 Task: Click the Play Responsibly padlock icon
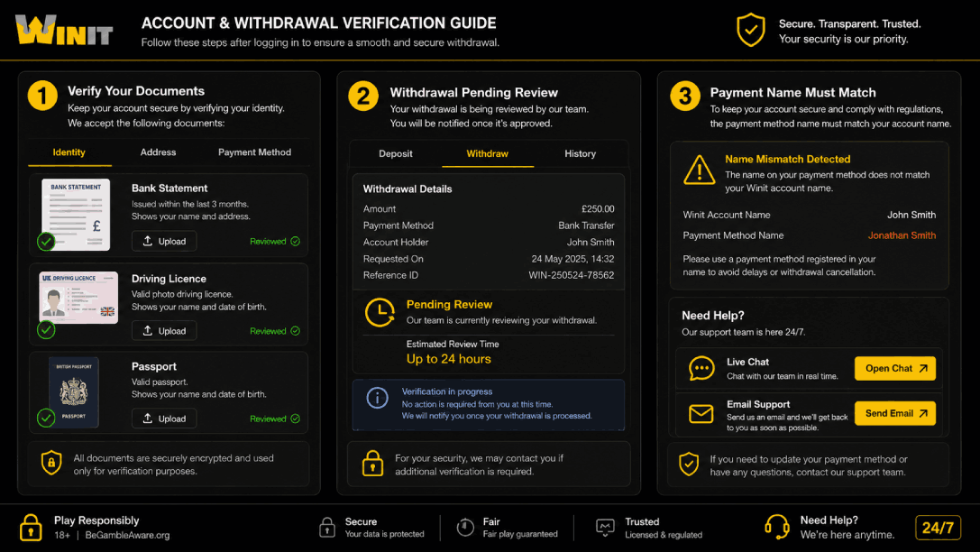pyautogui.click(x=31, y=527)
